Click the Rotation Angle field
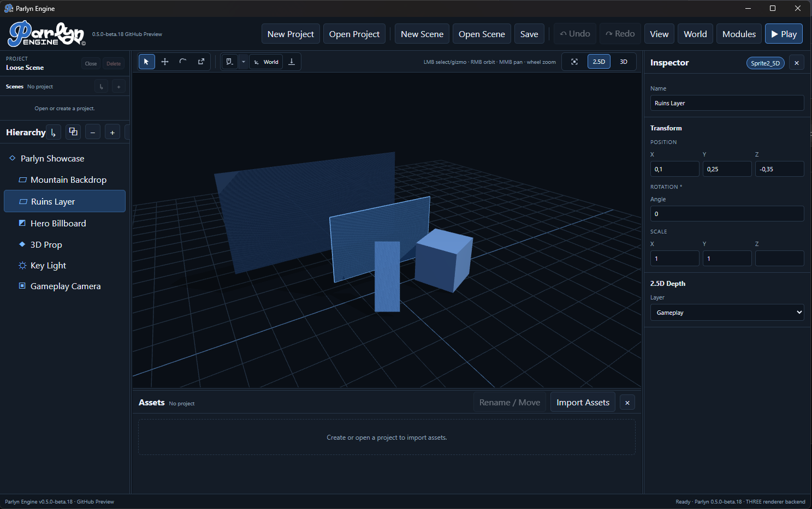The height and width of the screenshot is (509, 812). click(x=727, y=214)
